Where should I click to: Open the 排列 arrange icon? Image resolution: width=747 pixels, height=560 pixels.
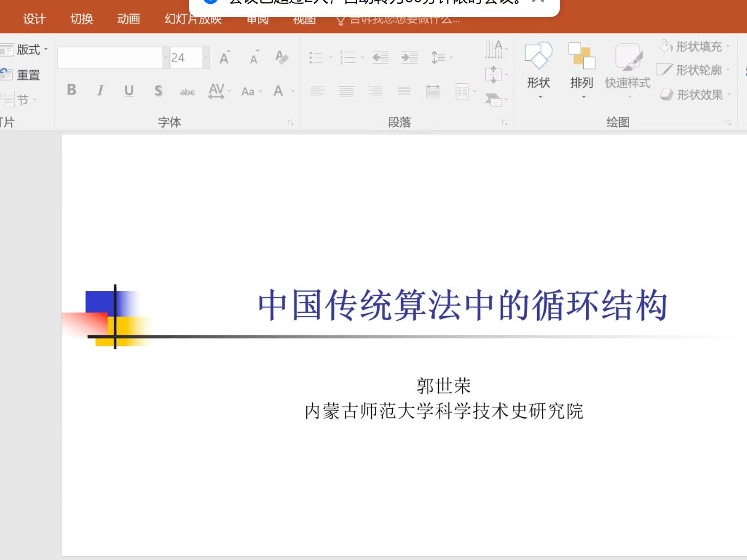click(582, 56)
